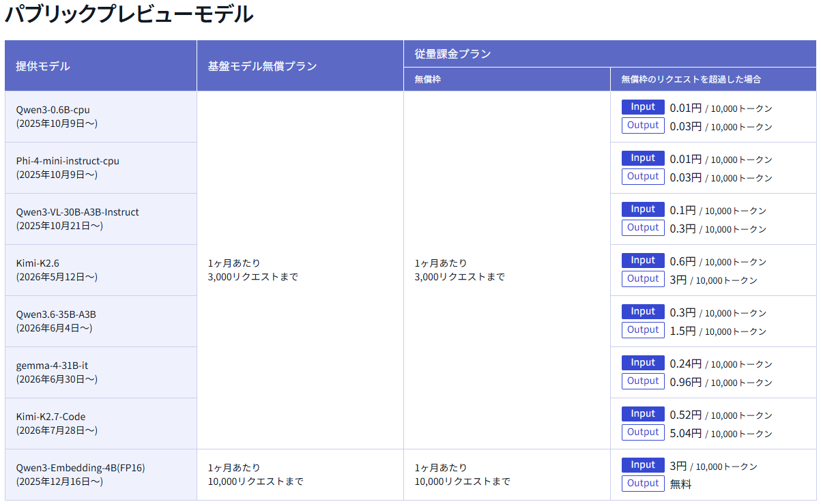Click the Input badge in Qwen3.6-35B-A3B row
This screenshot has width=821, height=504.
643,312
